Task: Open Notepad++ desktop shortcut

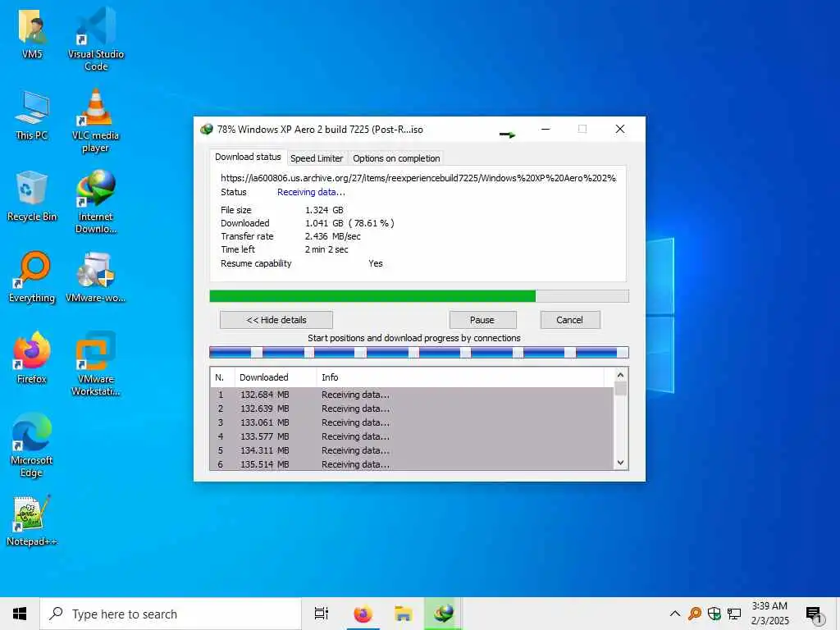Action: point(32,521)
